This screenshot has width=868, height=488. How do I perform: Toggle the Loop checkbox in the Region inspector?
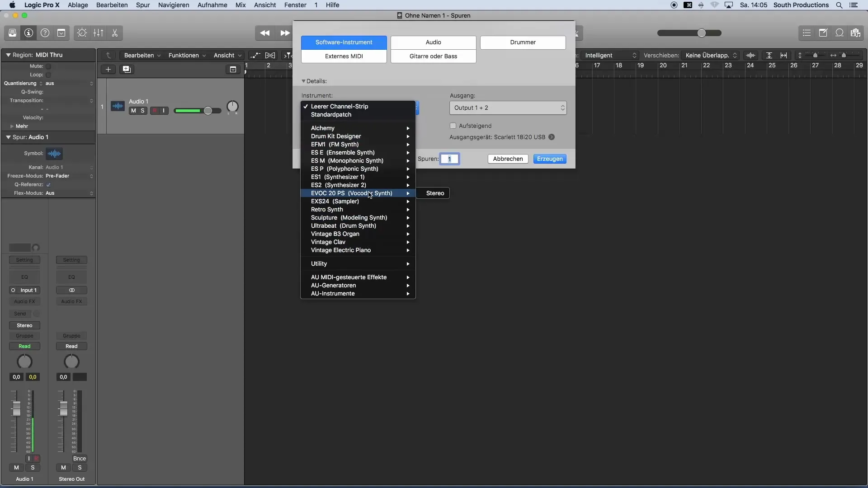(48, 75)
